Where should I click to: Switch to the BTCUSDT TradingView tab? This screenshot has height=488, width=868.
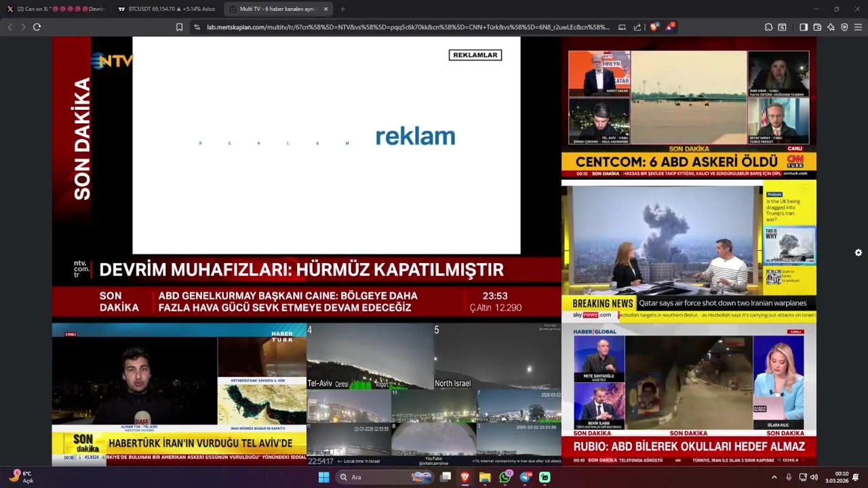click(x=166, y=9)
